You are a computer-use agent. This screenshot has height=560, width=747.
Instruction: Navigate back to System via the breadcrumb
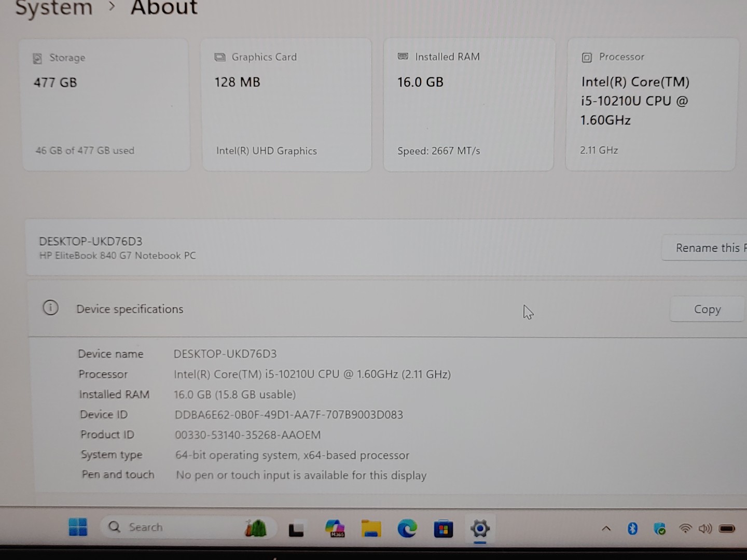click(53, 8)
